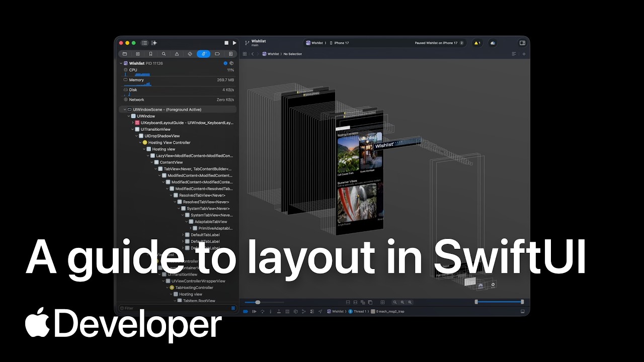This screenshot has width=644, height=362.
Task: Reset canvas zoom to actual size
Action: point(403,302)
